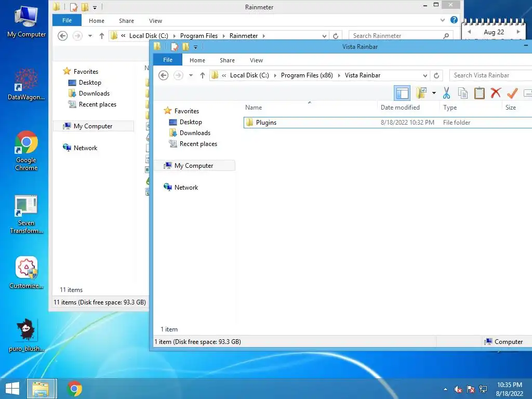Screen dimensions: 532x399
Task: Open the taskbar clock showing 10:35 PM
Action: coord(509,389)
